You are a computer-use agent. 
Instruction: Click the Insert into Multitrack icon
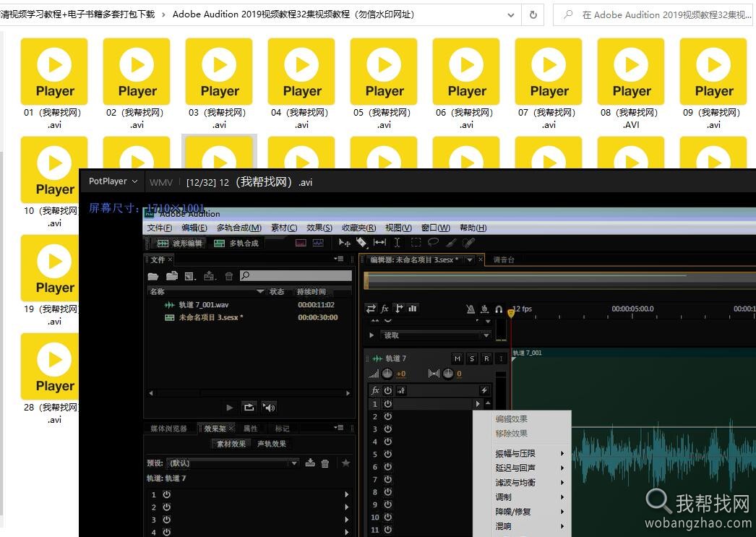pyautogui.click(x=210, y=276)
